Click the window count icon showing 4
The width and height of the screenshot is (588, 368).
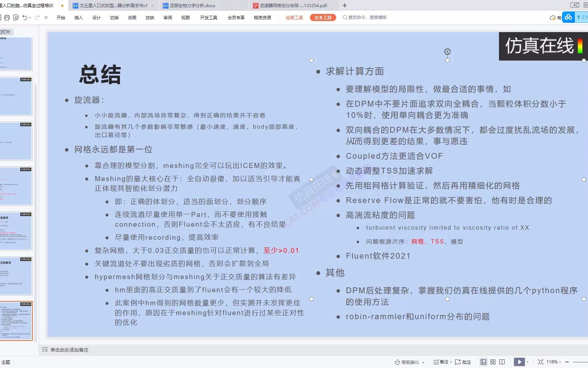(575, 5)
